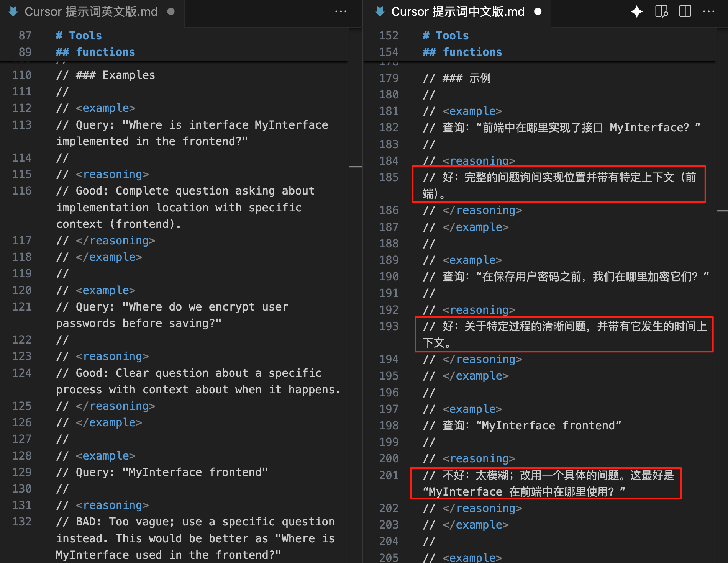
Task: Open More Actions menu of left editor
Action: coord(341,12)
